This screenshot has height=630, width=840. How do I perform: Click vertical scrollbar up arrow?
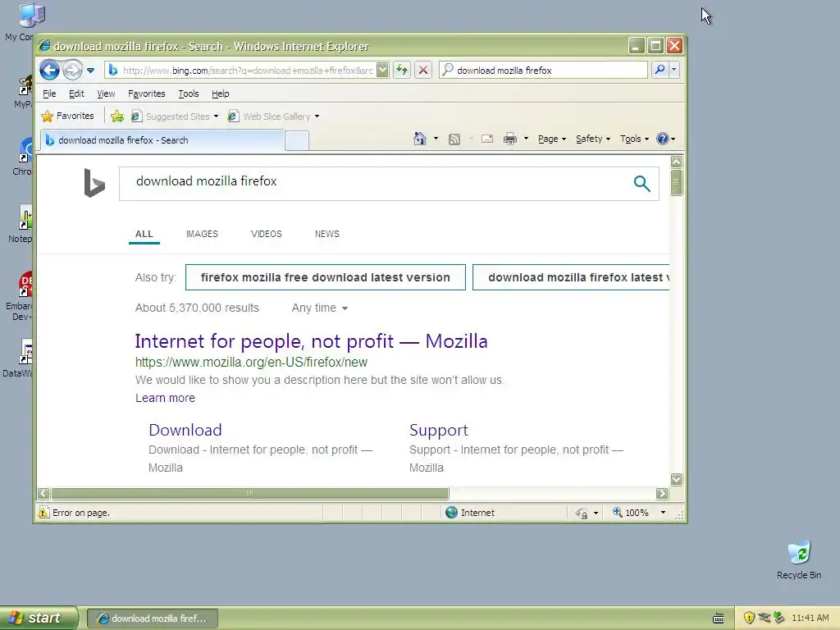(x=676, y=162)
